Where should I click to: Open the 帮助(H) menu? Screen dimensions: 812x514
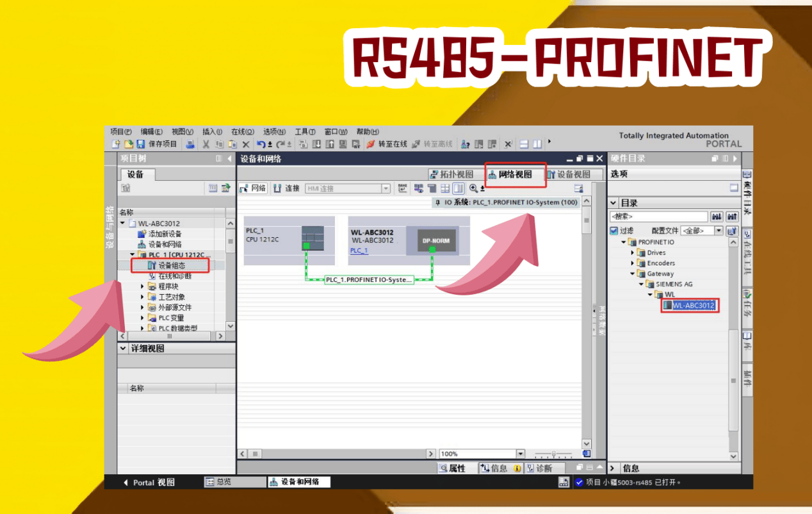pos(368,131)
